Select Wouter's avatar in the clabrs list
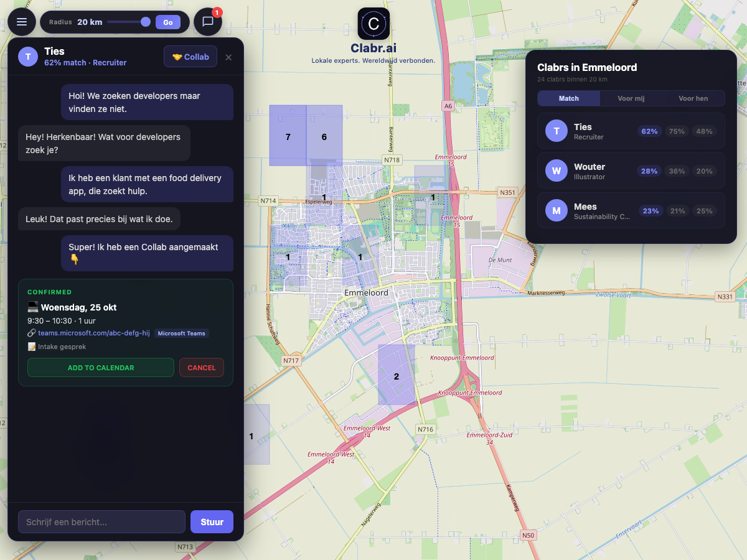The width and height of the screenshot is (747, 560). click(x=556, y=170)
